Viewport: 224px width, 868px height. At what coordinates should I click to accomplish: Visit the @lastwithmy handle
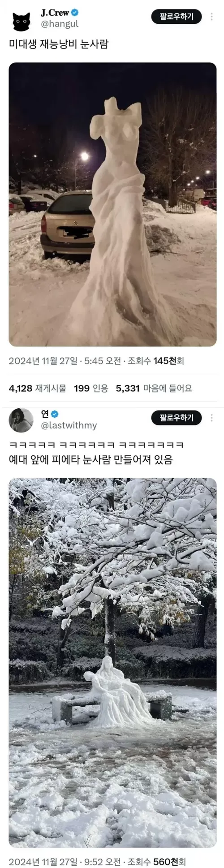pos(69,425)
